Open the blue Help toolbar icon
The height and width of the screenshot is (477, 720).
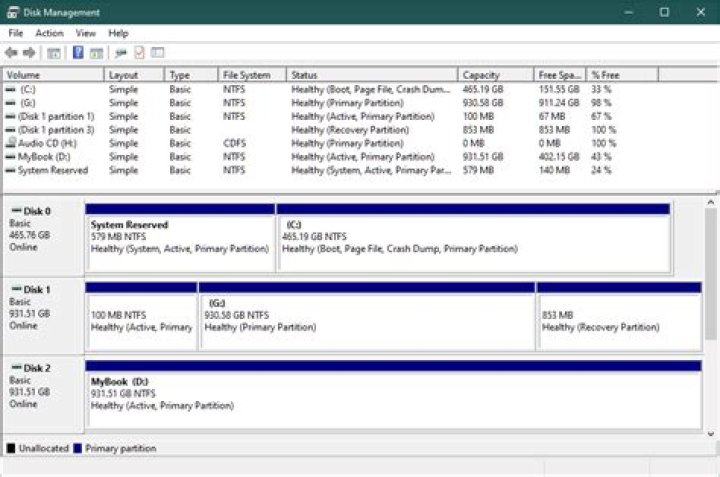point(78,52)
